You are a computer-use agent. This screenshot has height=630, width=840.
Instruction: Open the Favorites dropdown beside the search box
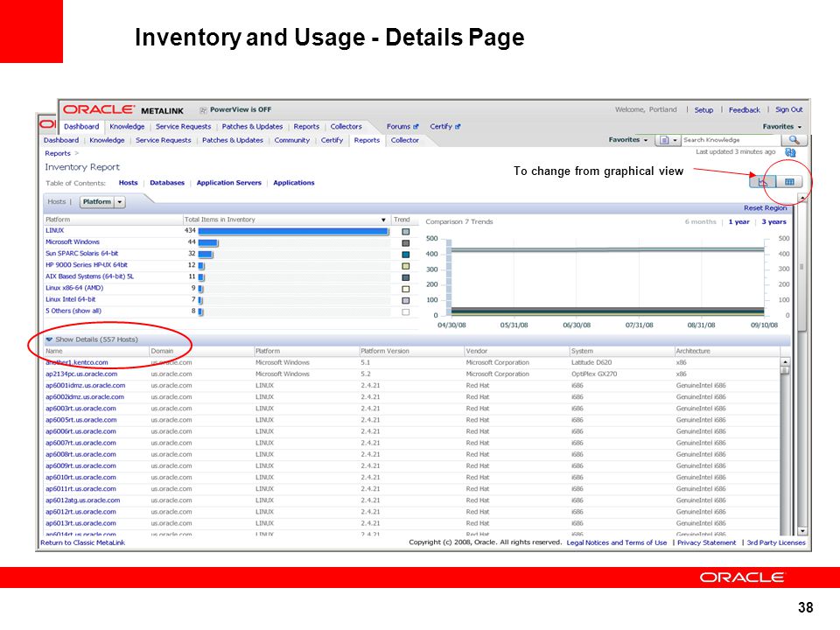628,140
